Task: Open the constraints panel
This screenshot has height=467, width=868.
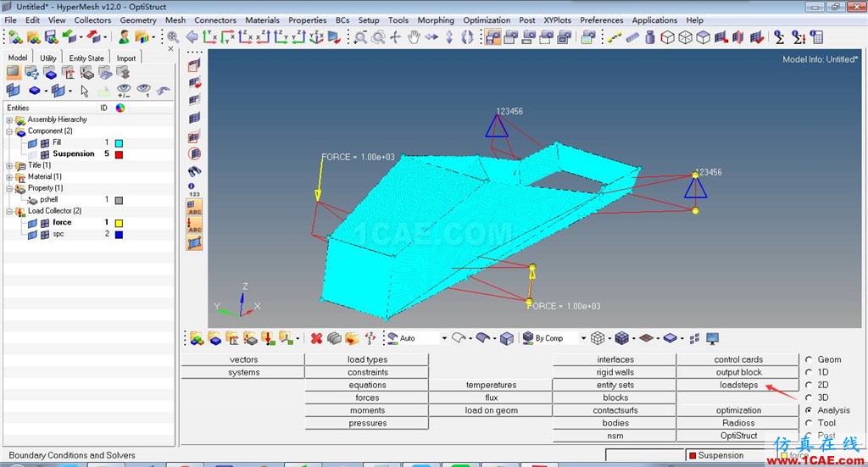Action: tap(367, 372)
